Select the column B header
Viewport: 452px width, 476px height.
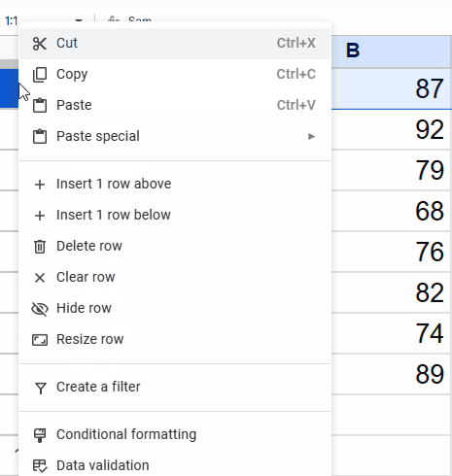392,51
